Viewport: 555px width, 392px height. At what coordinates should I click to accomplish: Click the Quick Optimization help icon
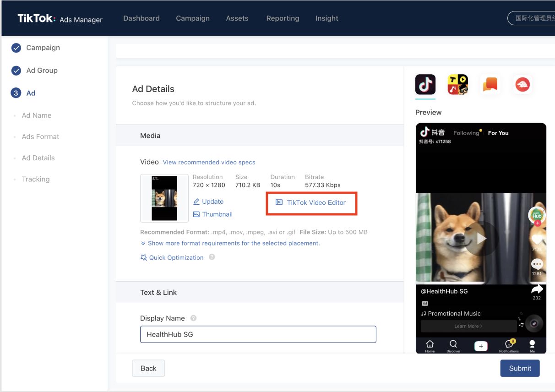(212, 257)
